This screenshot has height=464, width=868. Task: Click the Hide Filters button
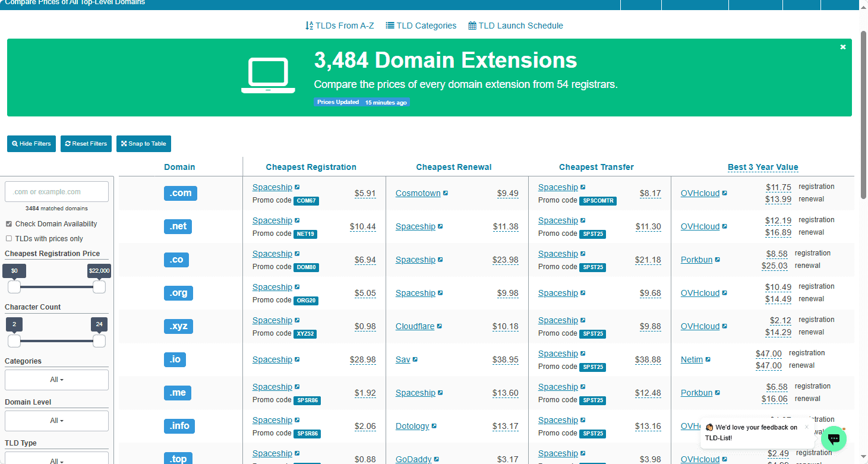click(x=31, y=144)
